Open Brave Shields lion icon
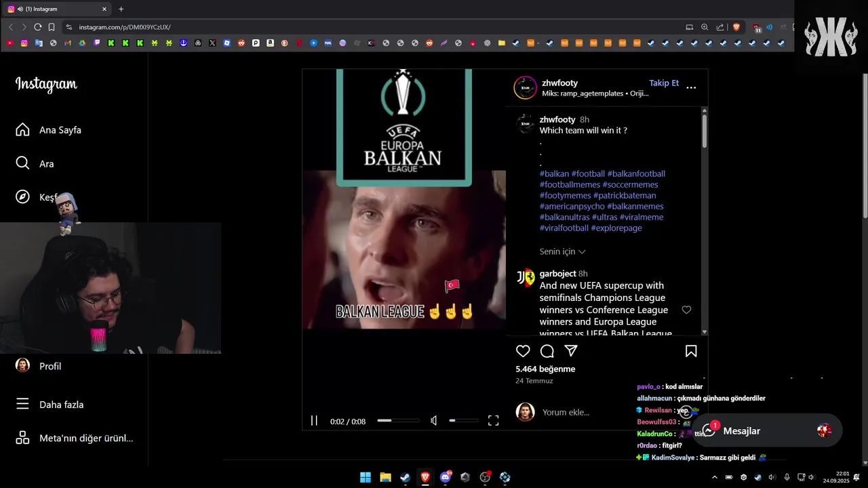Viewport: 868px width, 488px height. [x=736, y=27]
